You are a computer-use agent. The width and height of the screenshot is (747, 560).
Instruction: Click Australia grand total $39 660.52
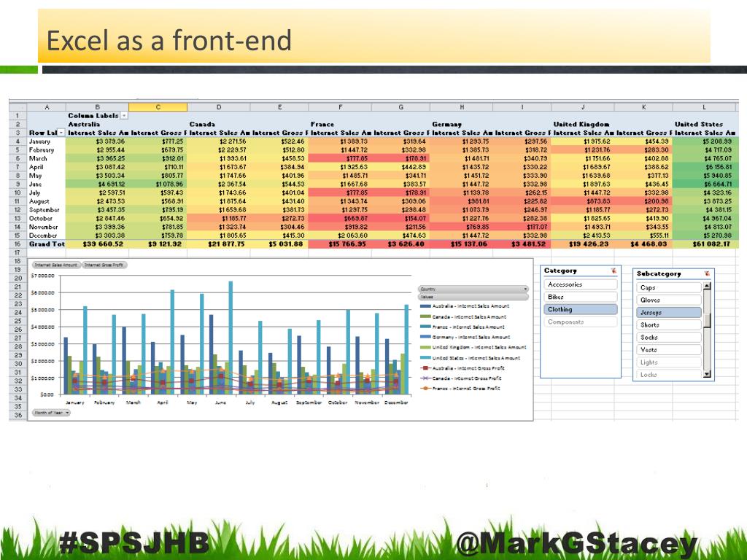[x=97, y=244]
